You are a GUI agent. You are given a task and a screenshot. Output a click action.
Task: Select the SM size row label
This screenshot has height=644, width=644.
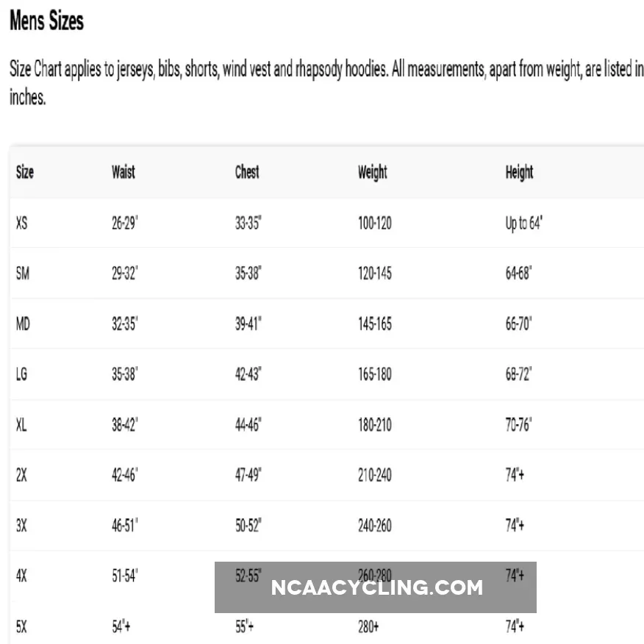pyautogui.click(x=23, y=273)
